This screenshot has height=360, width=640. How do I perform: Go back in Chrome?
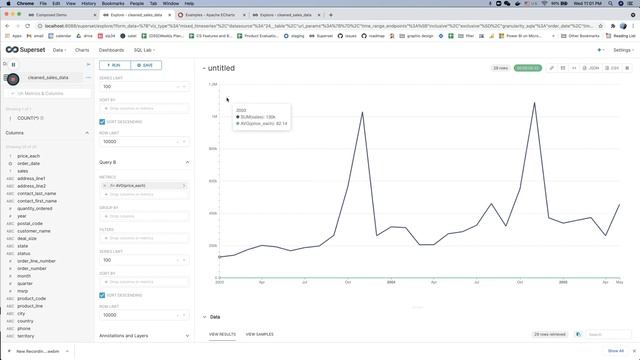click(x=7, y=26)
